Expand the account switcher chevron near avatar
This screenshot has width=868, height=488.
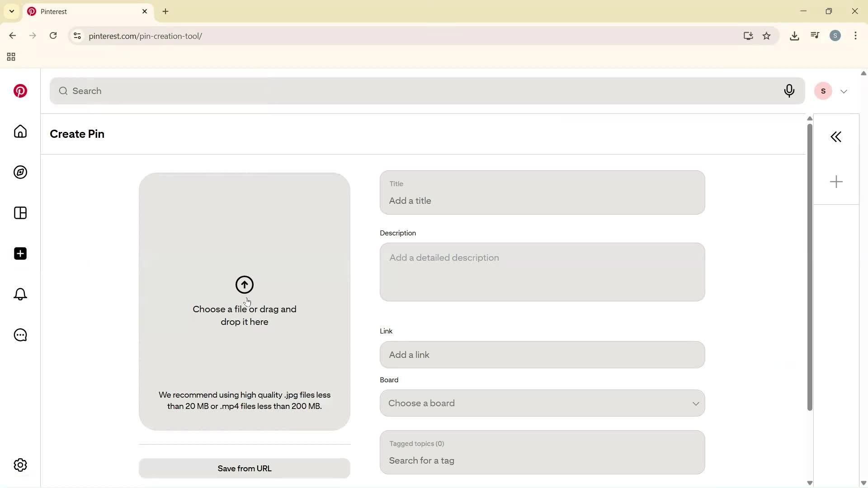844,91
